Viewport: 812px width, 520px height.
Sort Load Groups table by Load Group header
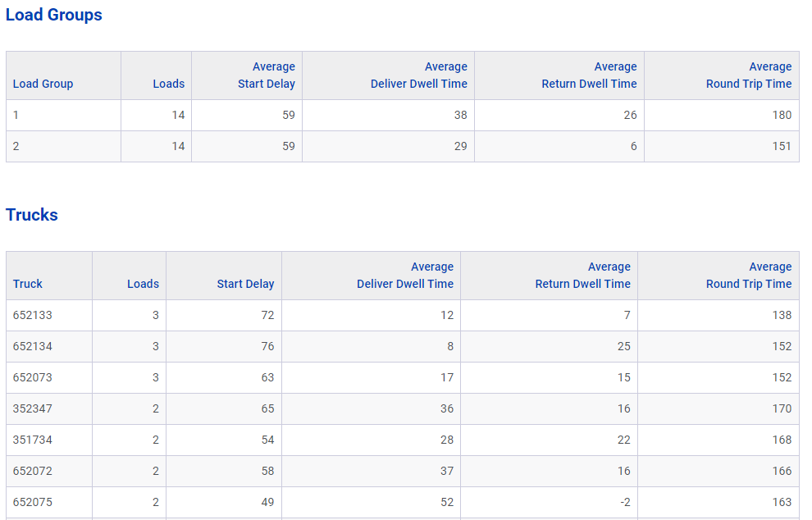pos(43,84)
